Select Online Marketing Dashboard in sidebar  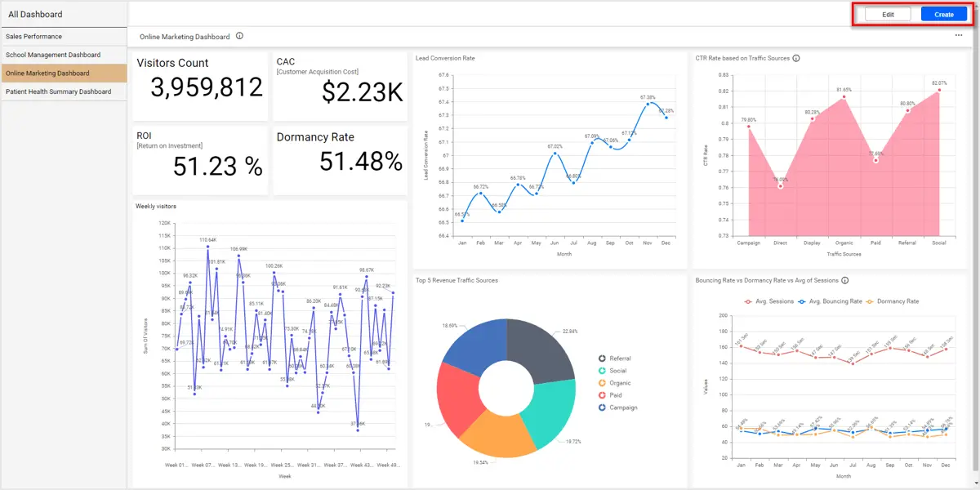pos(64,73)
